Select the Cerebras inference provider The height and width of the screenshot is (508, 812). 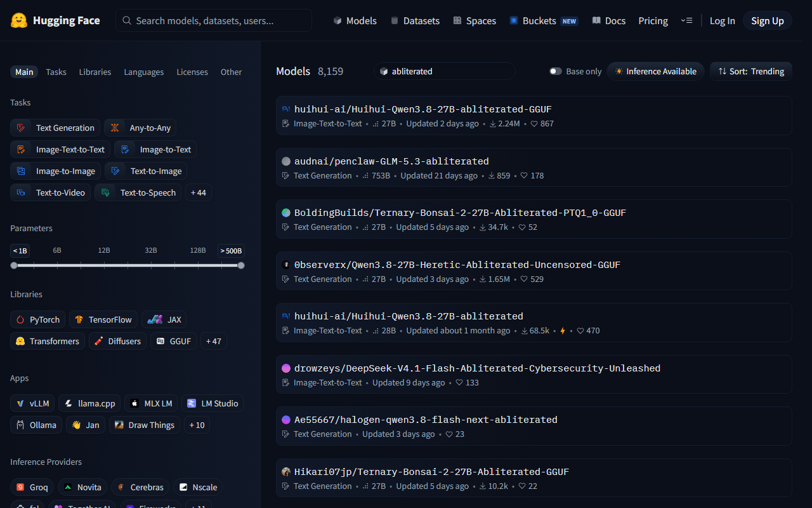(140, 487)
